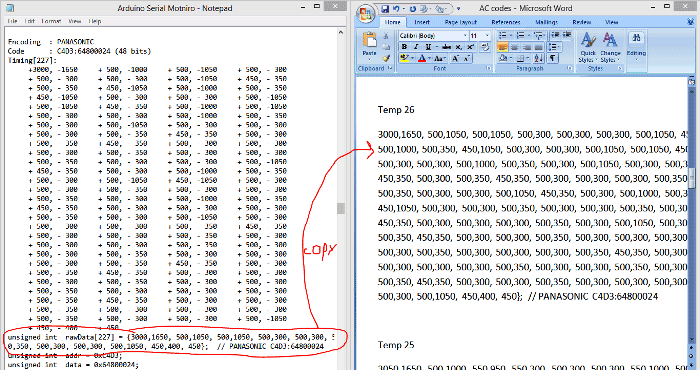Shrink font size button
700x370 pixels.
click(467, 58)
